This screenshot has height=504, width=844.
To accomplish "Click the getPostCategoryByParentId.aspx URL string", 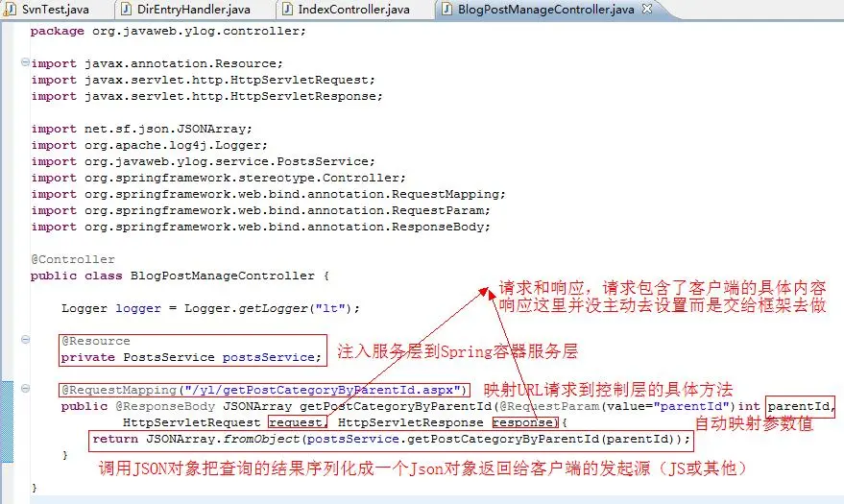I will (x=326, y=390).
